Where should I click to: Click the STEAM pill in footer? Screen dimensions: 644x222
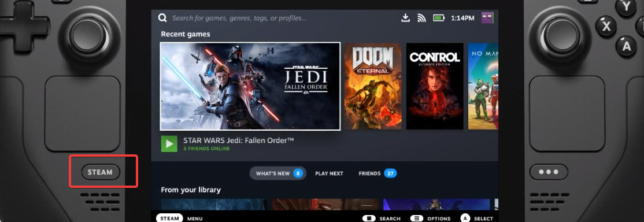169,219
